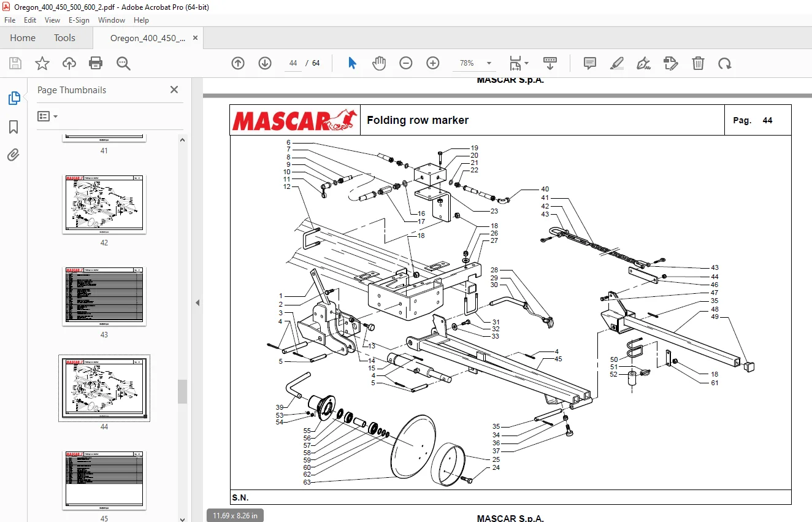The image size is (812, 522).
Task: Activate the Hand pan tool
Action: (379, 63)
